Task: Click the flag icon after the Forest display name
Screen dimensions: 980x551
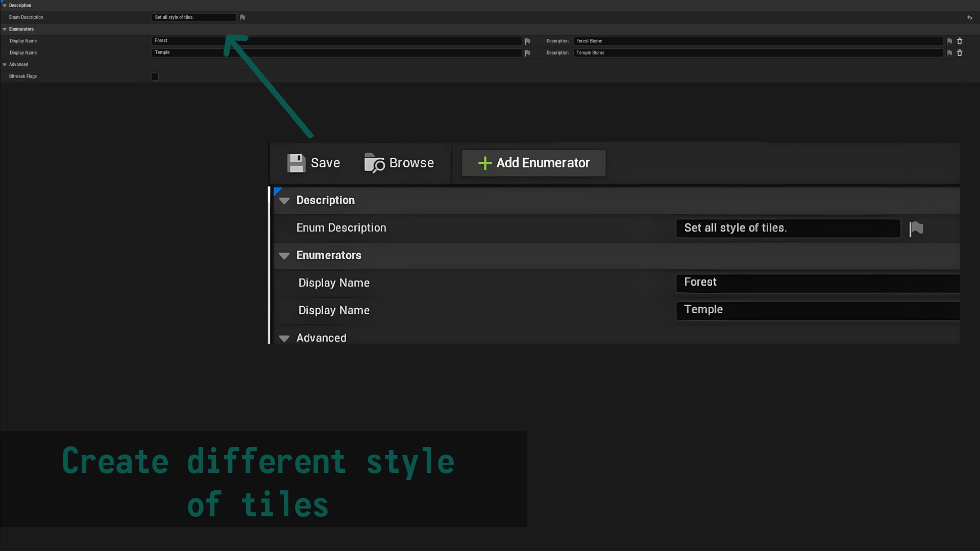Action: click(527, 41)
